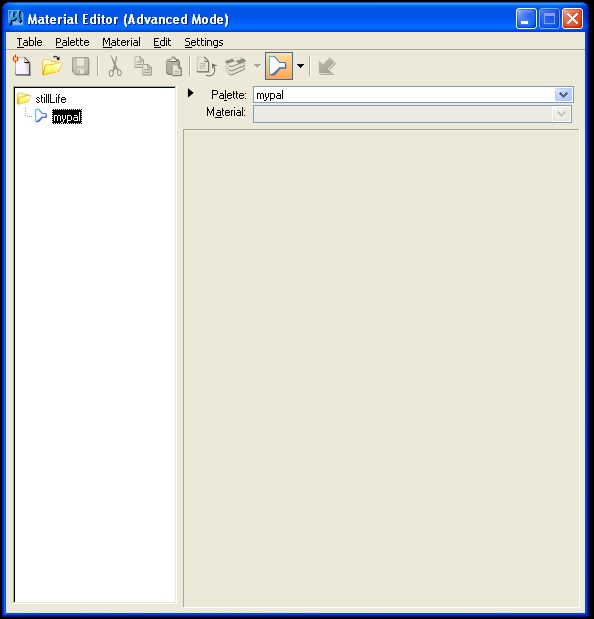594x619 pixels.
Task: Click the Save floppy disk icon
Action: (81, 66)
